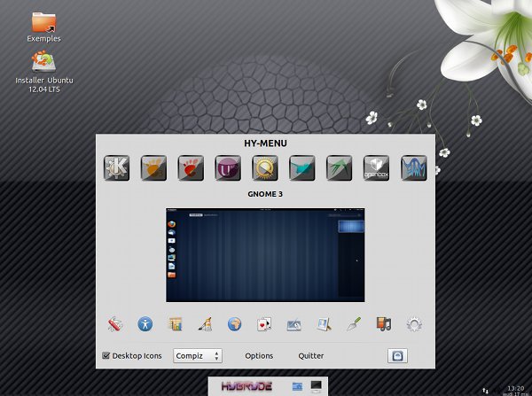Open the picture frame category icon
This screenshot has height=396, width=532.
325,324
